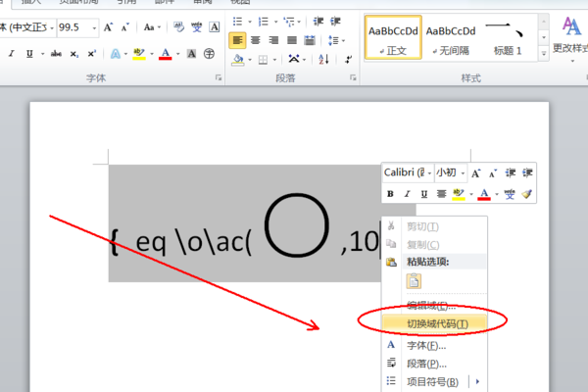588x392 pixels.
Task: Expand ribbon highlight color dropdown arrow
Action: 152,54
